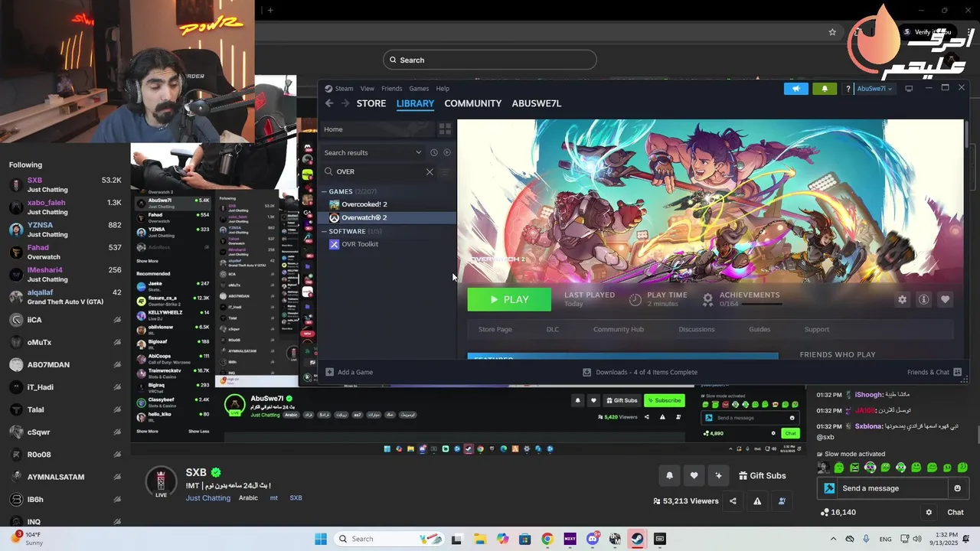The height and width of the screenshot is (551, 980).
Task: Open Overwatch 2 manage settings gear
Action: click(x=902, y=300)
